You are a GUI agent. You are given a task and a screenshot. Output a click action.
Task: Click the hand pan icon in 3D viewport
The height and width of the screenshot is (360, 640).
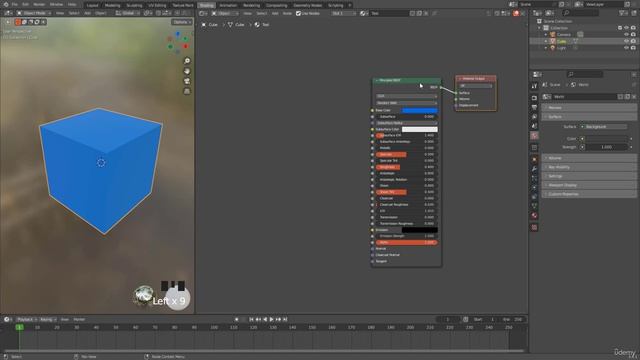pos(187,71)
